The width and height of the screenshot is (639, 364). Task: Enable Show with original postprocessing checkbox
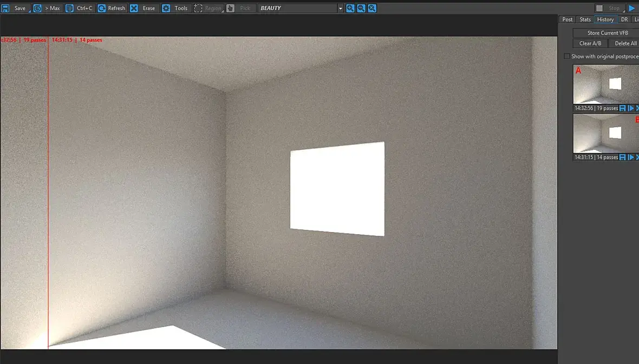pos(567,56)
